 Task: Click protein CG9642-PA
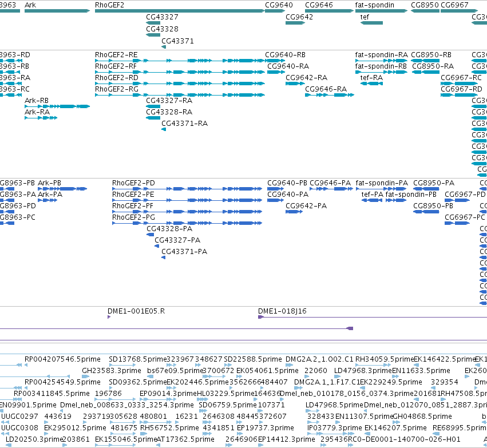pyautogui.click(x=306, y=206)
